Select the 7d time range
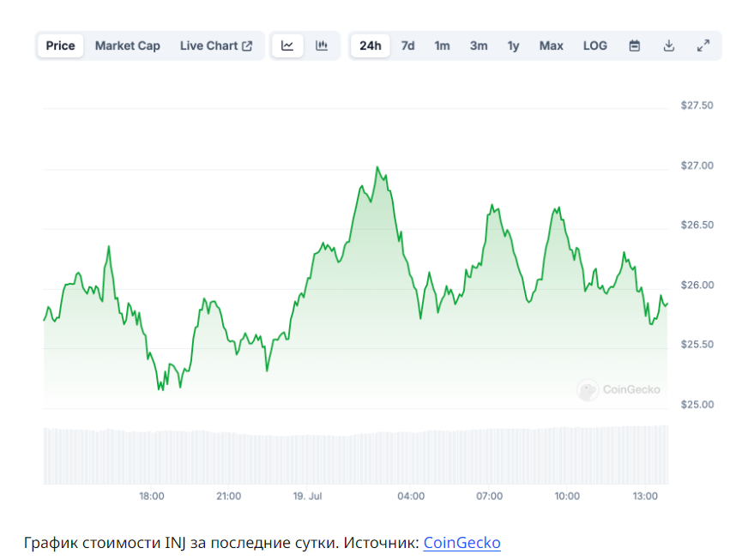Image resolution: width=742 pixels, height=560 pixels. click(x=408, y=45)
